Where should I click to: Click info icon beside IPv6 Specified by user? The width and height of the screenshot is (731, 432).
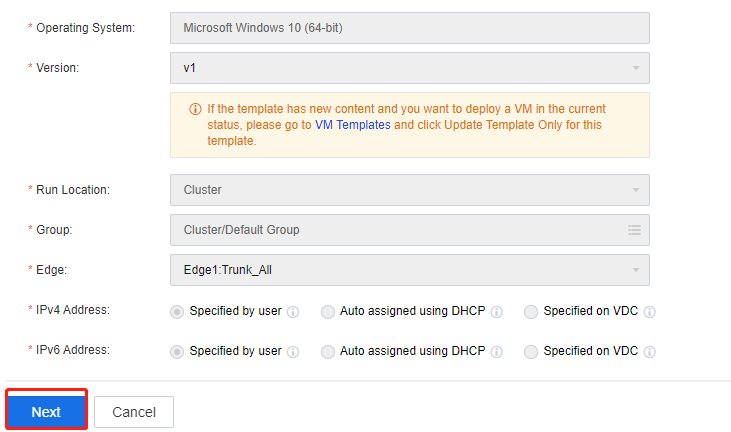point(293,352)
